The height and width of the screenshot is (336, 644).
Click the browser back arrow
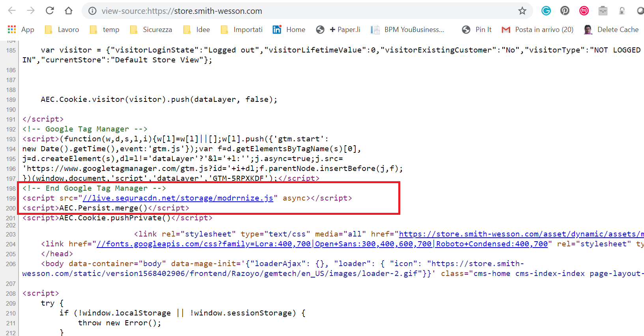(12, 11)
